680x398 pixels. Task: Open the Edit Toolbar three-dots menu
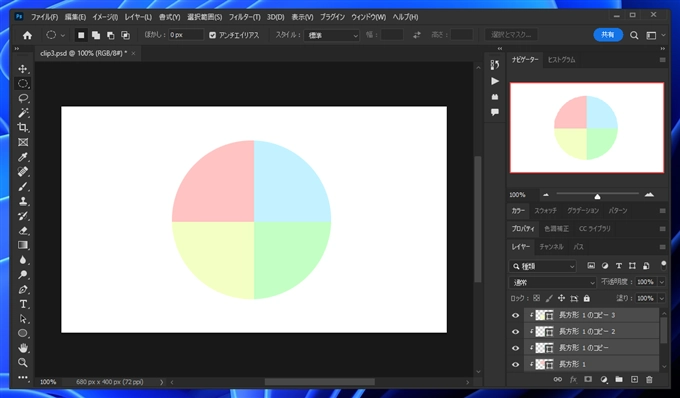point(23,377)
